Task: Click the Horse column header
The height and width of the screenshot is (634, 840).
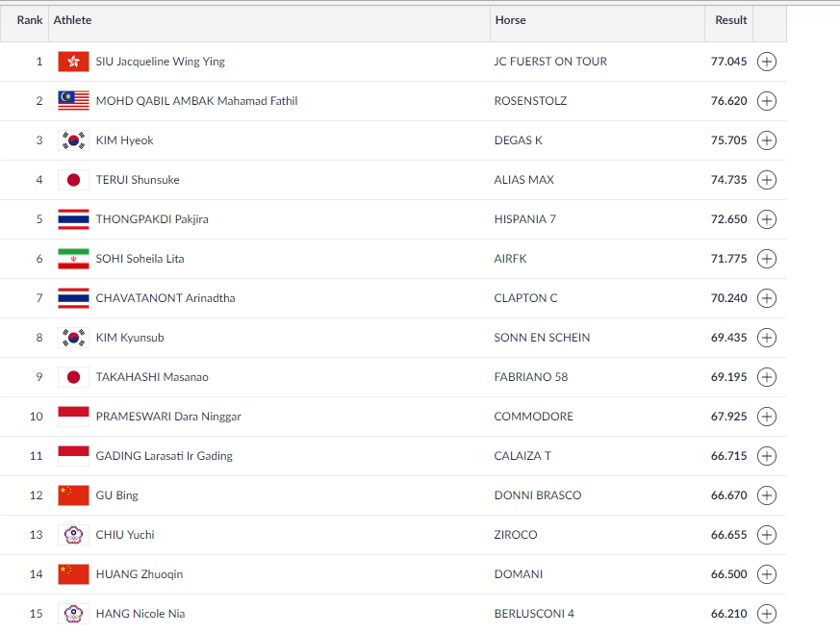Action: click(x=511, y=20)
